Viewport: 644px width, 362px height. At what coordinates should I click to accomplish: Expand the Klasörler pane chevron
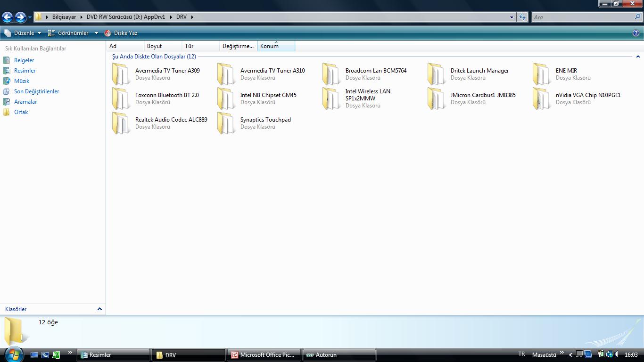pyautogui.click(x=99, y=309)
